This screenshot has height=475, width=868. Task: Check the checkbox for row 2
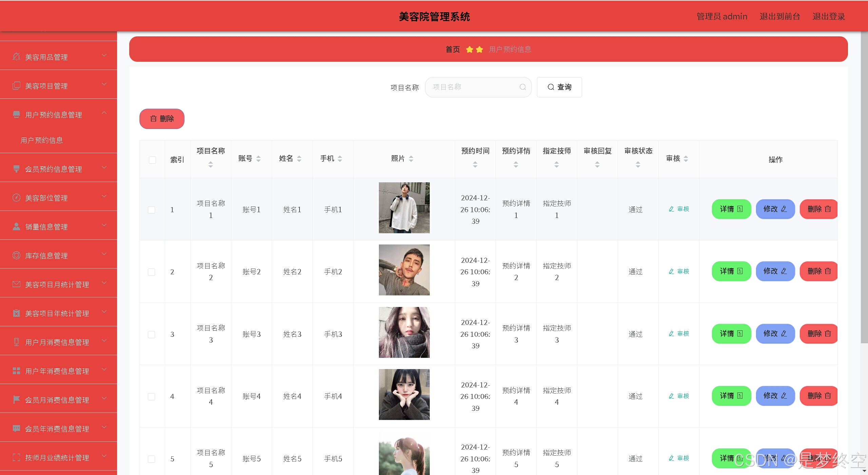pyautogui.click(x=152, y=272)
